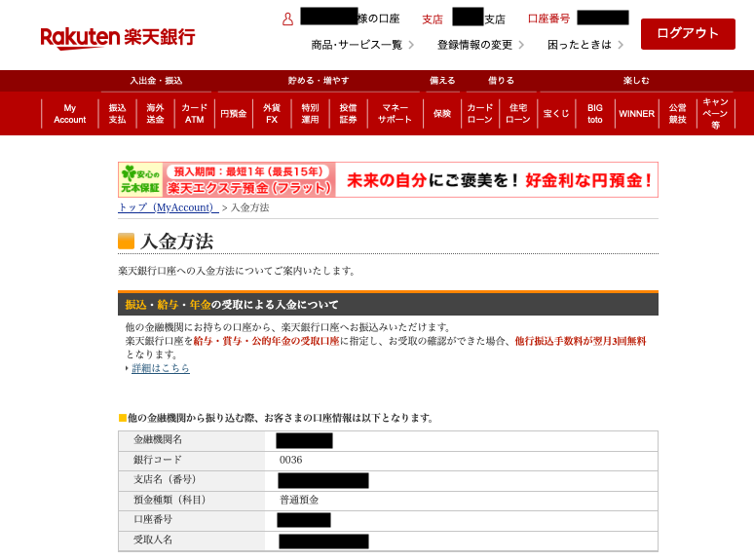
Task: Open 投信 証券 menu item
Action: (x=348, y=114)
